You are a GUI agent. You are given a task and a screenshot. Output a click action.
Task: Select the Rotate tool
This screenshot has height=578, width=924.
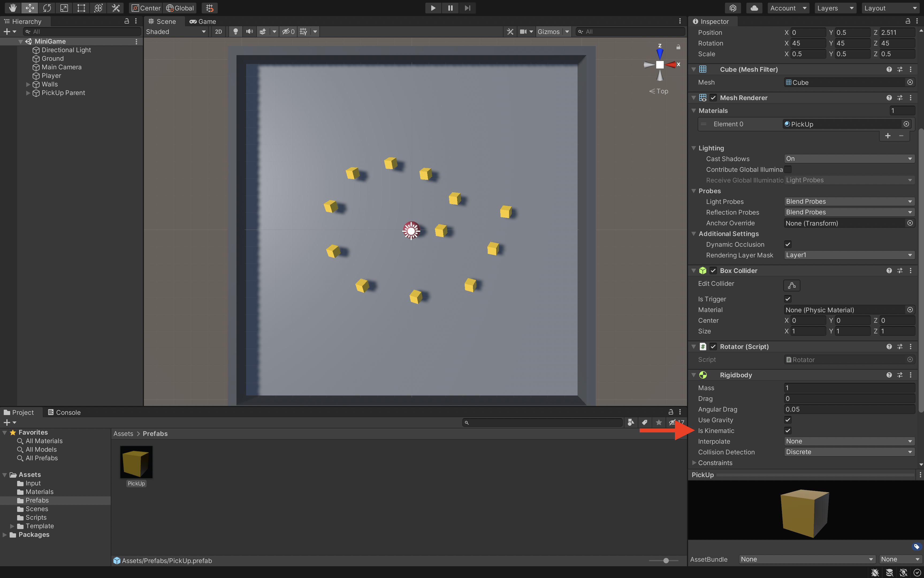tap(47, 8)
